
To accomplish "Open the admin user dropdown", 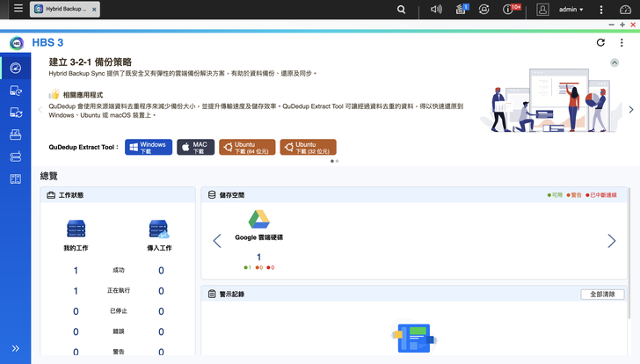I will (x=571, y=10).
